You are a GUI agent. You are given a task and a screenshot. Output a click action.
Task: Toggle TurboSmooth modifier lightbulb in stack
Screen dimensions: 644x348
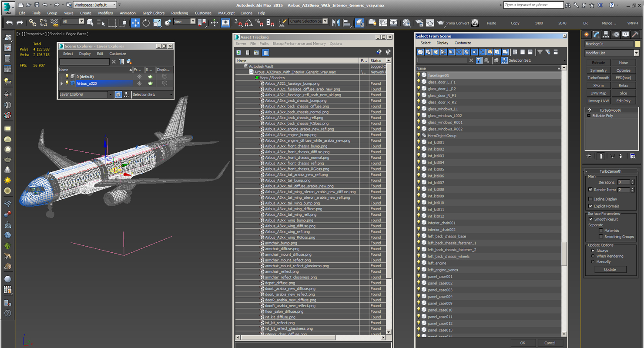(x=590, y=110)
